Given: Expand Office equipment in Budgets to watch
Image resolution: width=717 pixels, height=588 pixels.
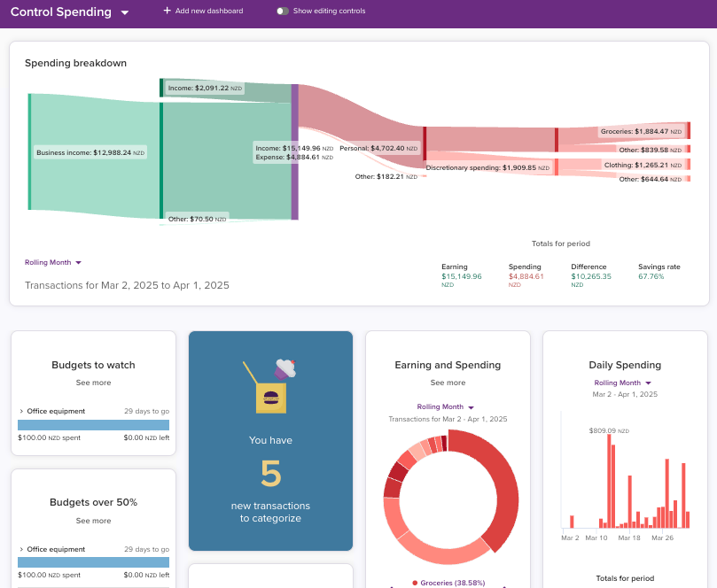Looking at the screenshot, I should click(21, 411).
